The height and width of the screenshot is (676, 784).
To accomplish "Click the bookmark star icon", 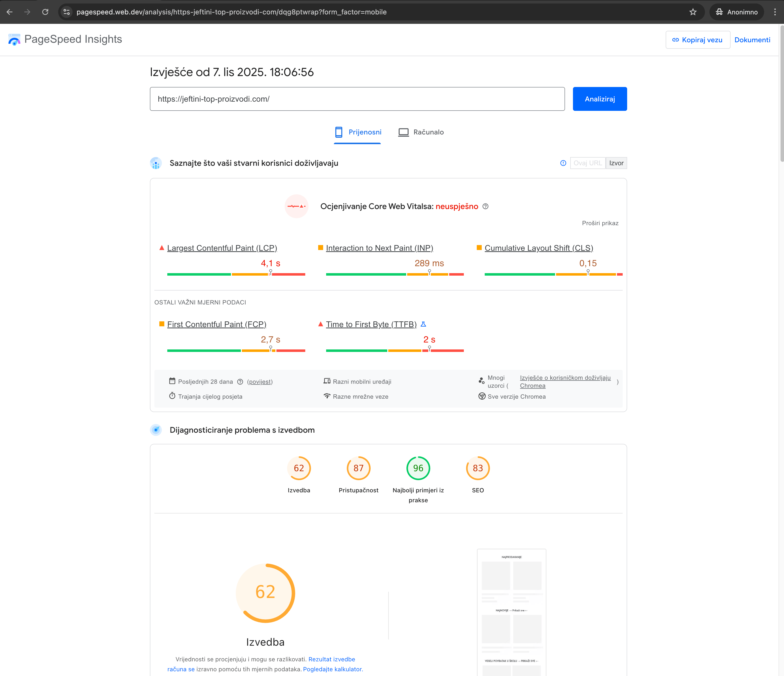I will click(693, 12).
